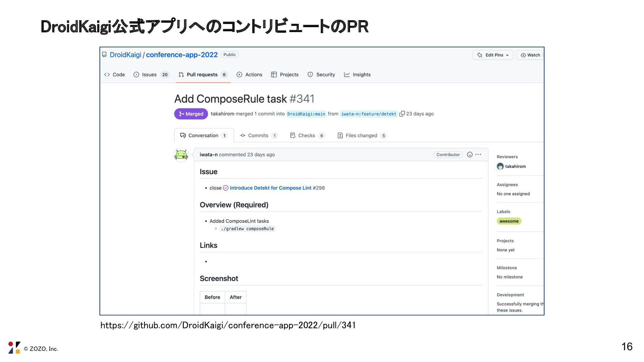Click the pin icon in Edit Pins
This screenshot has height=362, width=644.
tap(480, 55)
